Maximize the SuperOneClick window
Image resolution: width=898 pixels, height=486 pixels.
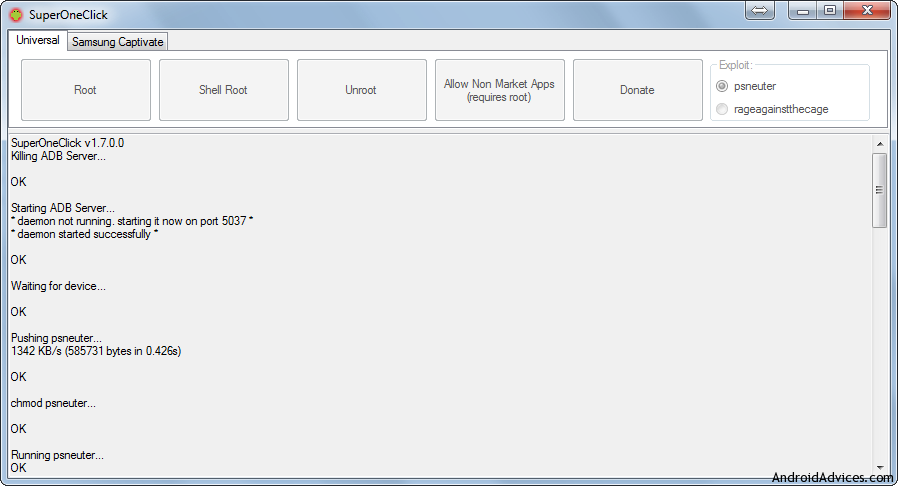click(x=829, y=10)
